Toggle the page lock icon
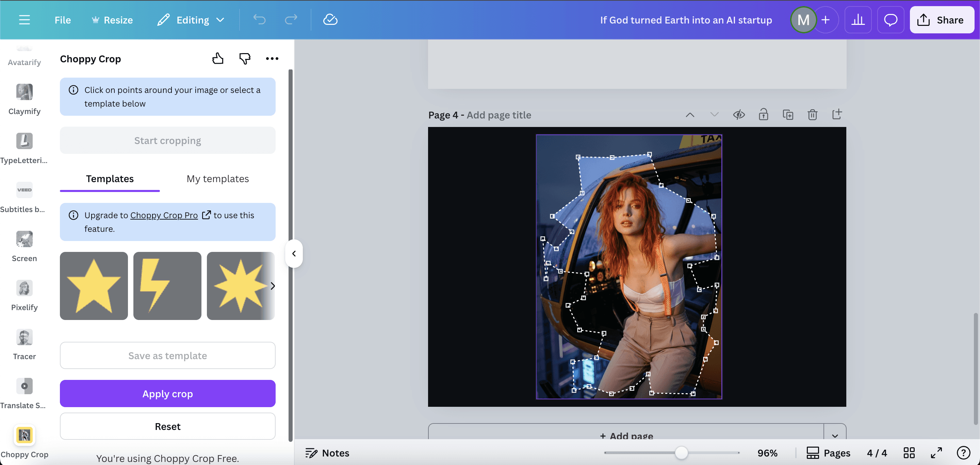Viewport: 980px width, 465px height. 763,114
